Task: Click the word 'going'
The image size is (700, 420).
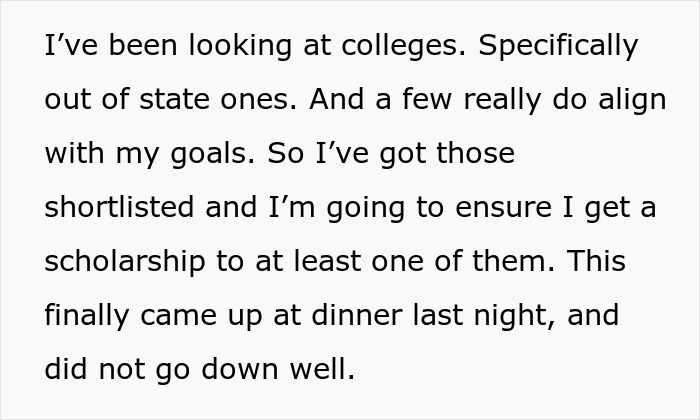Action: click(x=366, y=208)
